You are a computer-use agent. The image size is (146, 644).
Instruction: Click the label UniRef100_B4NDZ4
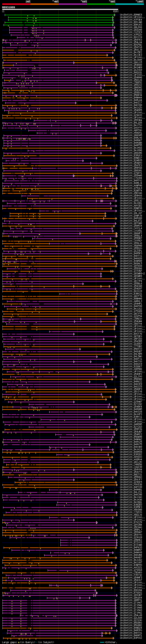tap(131, 628)
